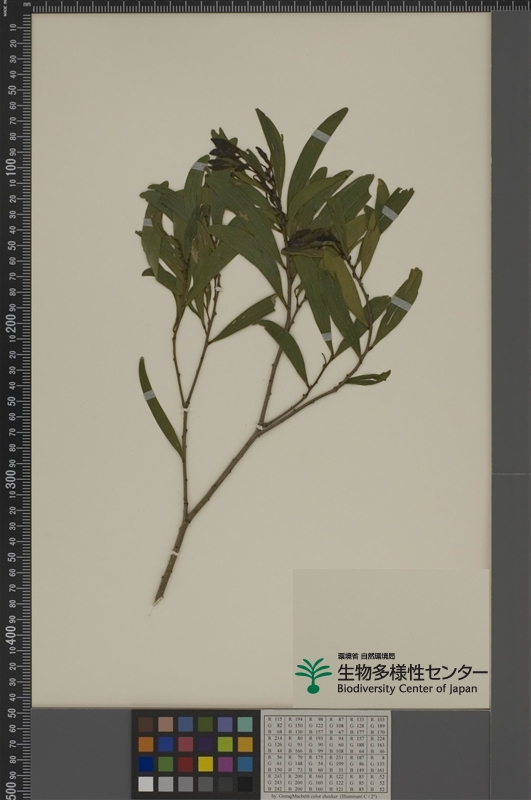Screen dimensions: 531x800
Task: Click the small 環境省 自然環境局 text above the logo
Action: coord(366,656)
